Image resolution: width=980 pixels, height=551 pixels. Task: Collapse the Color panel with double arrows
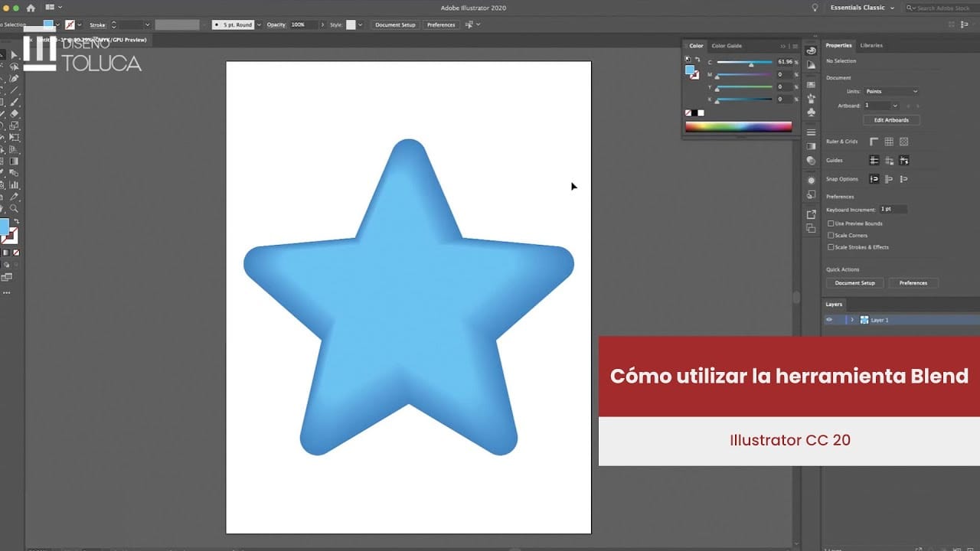(x=782, y=46)
